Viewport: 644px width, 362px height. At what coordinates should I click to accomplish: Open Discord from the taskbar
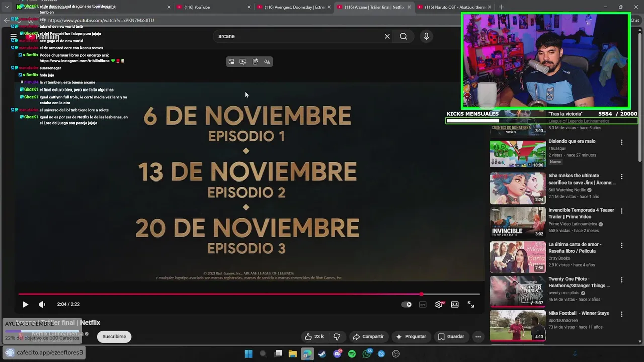[x=337, y=354]
